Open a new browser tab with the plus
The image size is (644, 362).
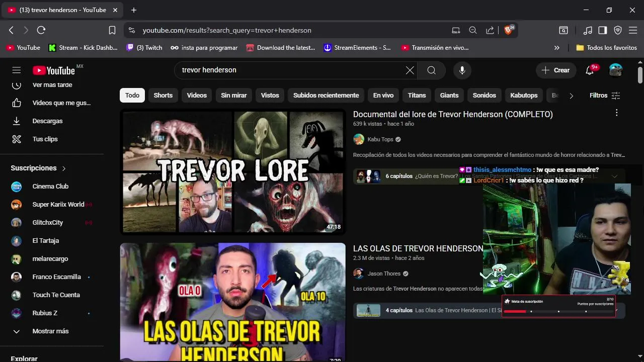(134, 10)
